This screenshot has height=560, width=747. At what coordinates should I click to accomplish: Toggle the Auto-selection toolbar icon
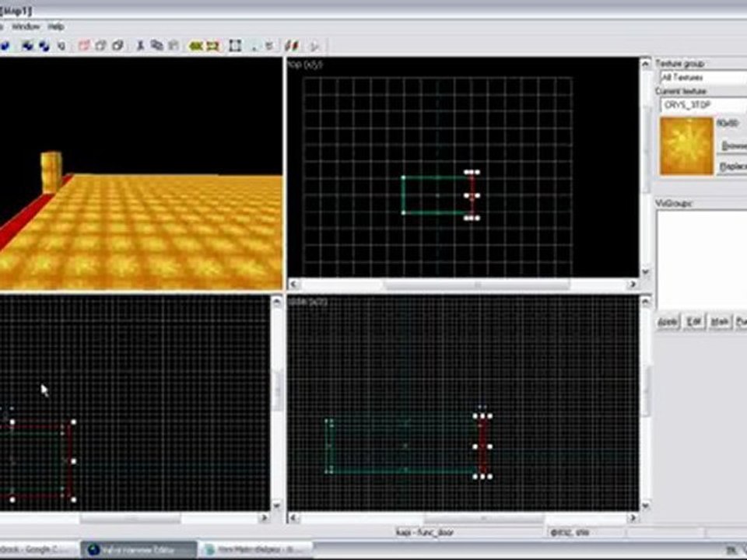253,46
